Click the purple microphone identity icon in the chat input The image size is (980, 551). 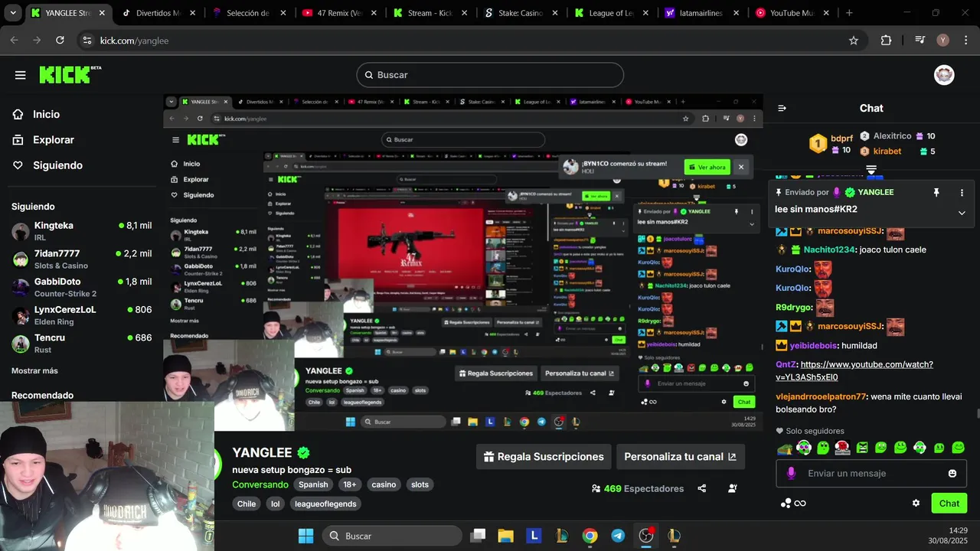point(791,474)
